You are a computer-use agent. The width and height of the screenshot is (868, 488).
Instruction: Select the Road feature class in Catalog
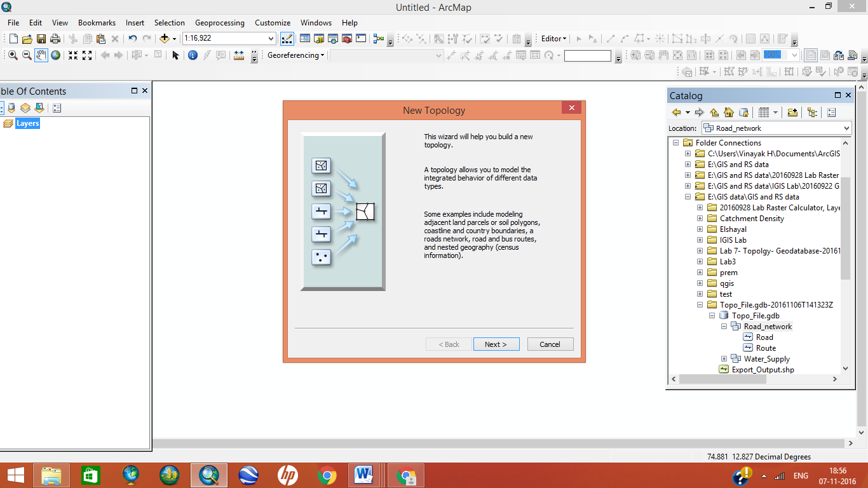764,337
